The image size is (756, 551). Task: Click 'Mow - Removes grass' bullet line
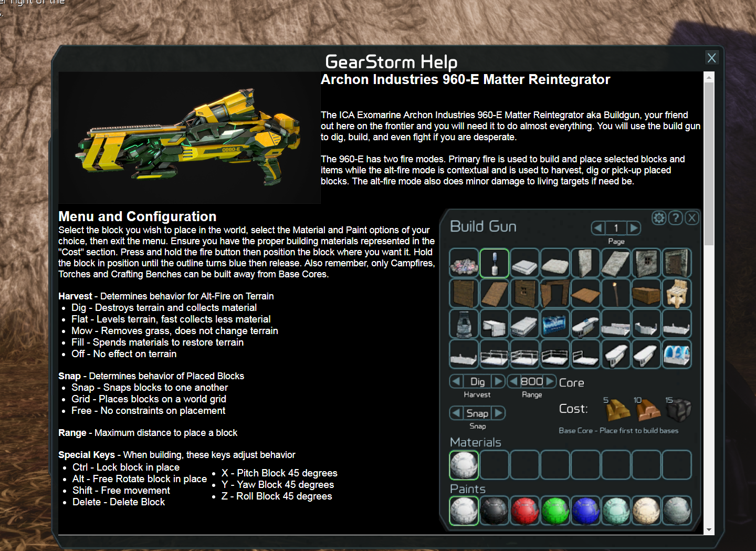(175, 331)
